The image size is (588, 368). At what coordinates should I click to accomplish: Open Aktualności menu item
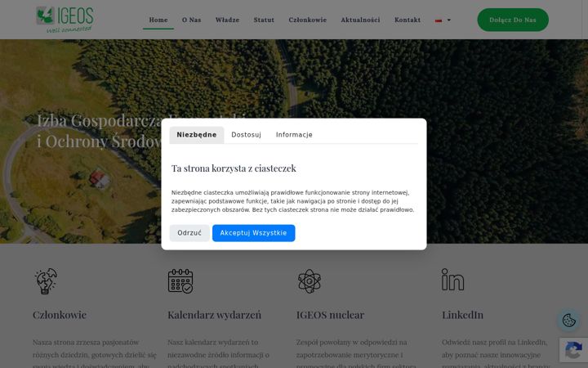[x=360, y=20]
